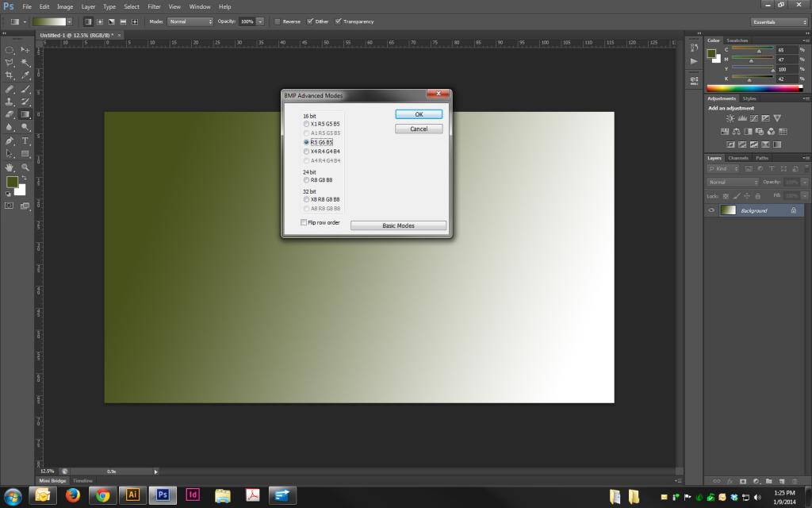Hide the Background layer with eye icon

pos(711,210)
